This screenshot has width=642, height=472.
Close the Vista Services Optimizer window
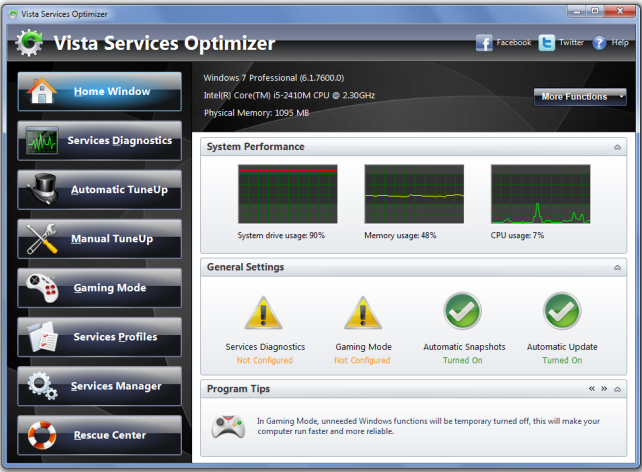[x=620, y=11]
